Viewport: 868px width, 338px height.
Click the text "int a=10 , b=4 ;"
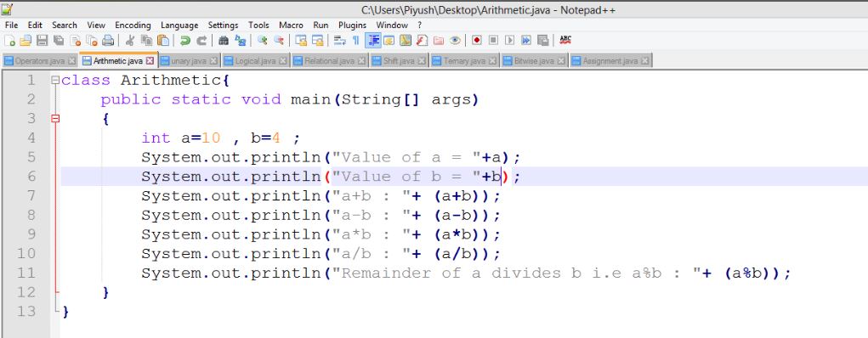coord(221,138)
